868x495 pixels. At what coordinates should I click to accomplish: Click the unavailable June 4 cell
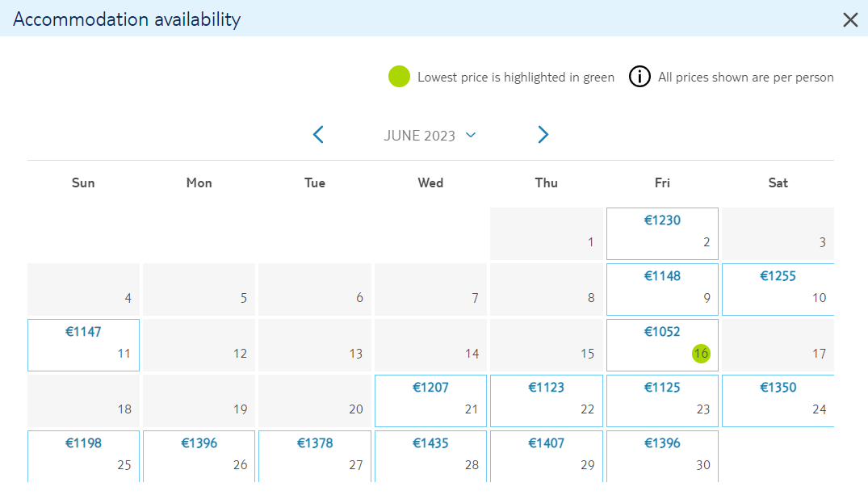(83, 290)
